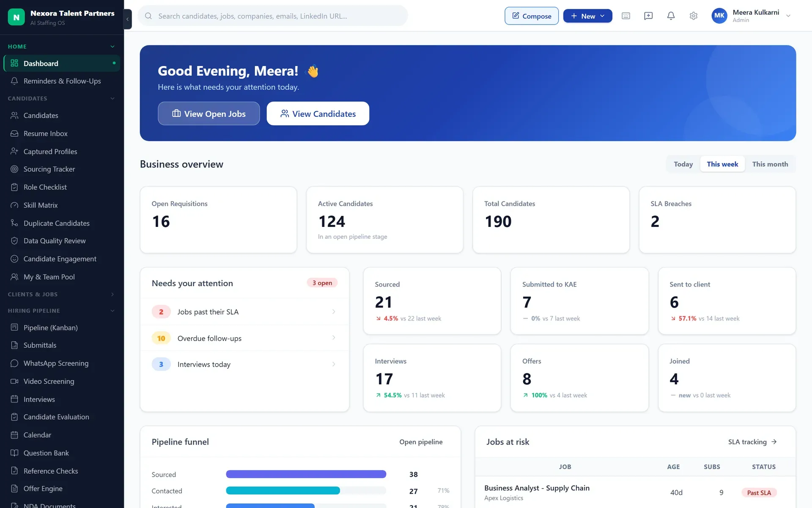Open Video Screening page

[x=62, y=381]
